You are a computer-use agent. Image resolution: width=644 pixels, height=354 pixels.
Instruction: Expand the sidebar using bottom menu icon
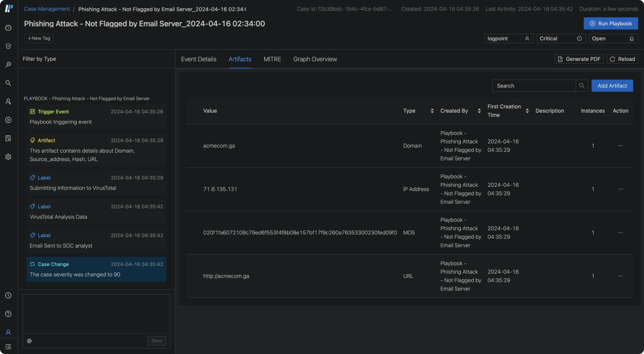[8, 347]
